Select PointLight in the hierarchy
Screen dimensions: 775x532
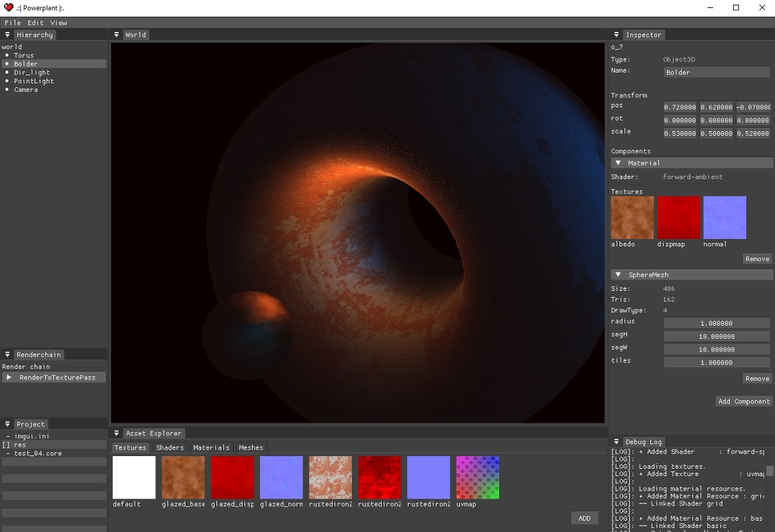pyautogui.click(x=54, y=81)
